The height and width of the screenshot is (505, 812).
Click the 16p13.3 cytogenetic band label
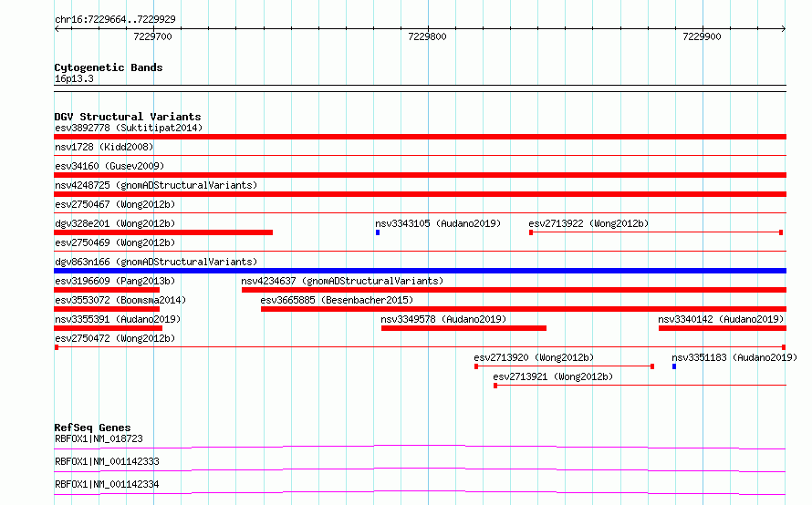(x=74, y=78)
